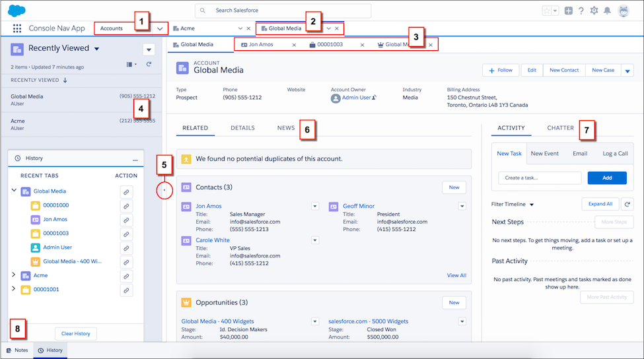Image resolution: width=644 pixels, height=359 pixels.
Task: Open the Setup gear icon
Action: click(594, 11)
